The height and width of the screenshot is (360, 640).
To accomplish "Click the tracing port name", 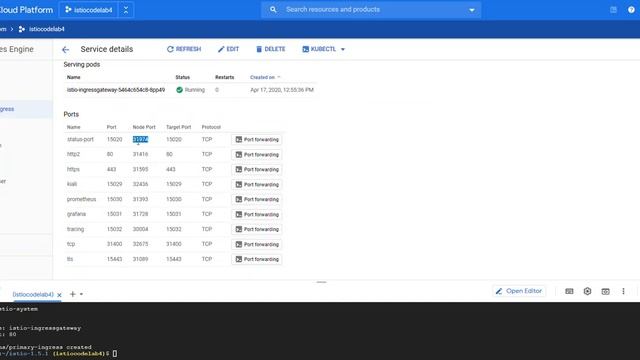I will [76, 229].
